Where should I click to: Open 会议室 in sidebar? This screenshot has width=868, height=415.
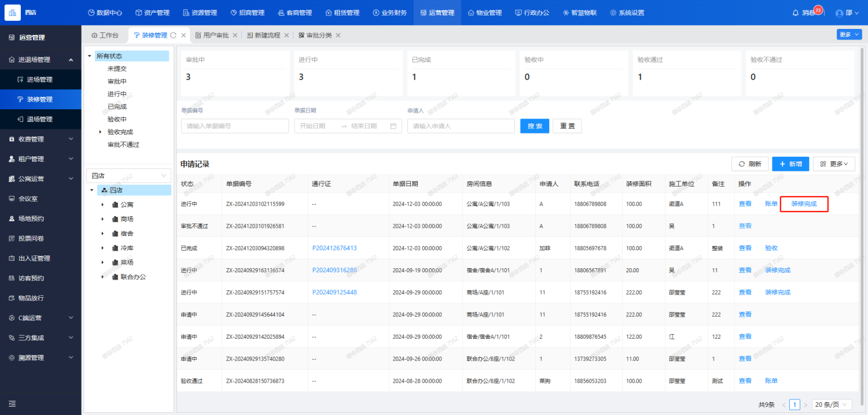click(41, 198)
